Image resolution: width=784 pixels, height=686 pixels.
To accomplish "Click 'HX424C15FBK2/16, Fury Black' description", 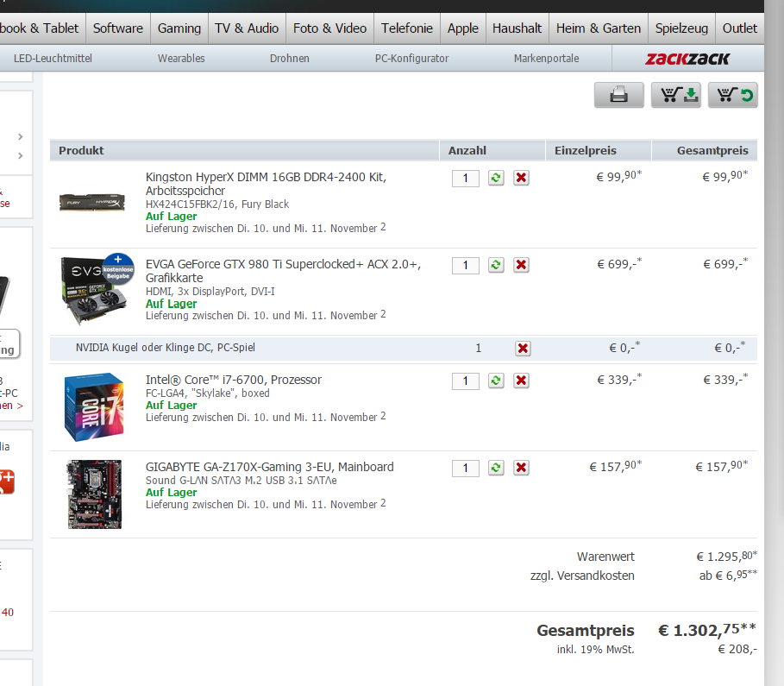I will (217, 205).
